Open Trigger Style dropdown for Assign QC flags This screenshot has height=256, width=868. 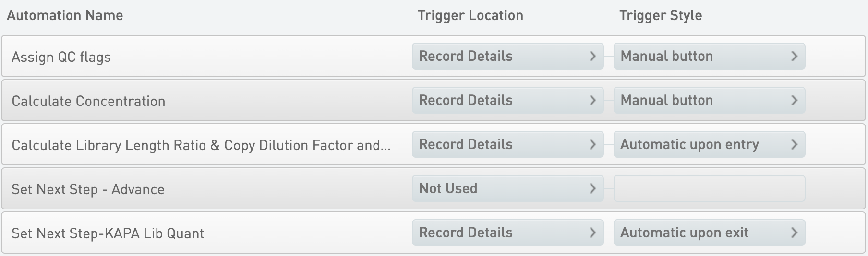pos(709,56)
